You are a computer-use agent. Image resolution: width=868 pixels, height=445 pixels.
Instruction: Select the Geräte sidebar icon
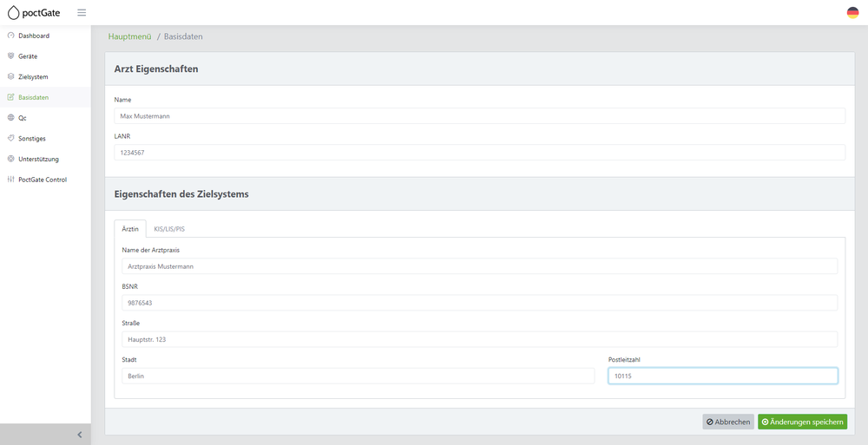pos(10,56)
